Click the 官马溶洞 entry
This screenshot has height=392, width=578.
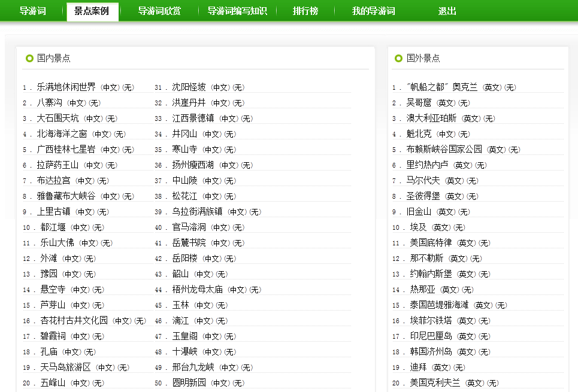tap(189, 227)
